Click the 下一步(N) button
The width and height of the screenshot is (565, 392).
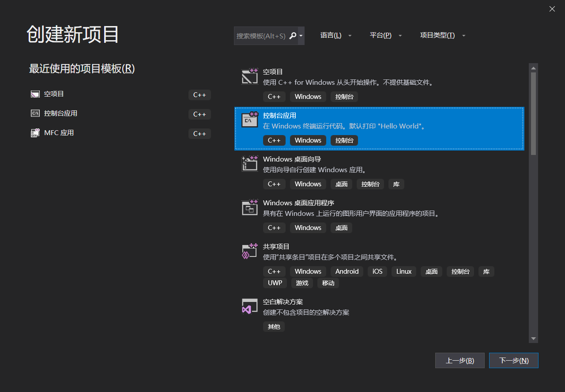pyautogui.click(x=513, y=360)
